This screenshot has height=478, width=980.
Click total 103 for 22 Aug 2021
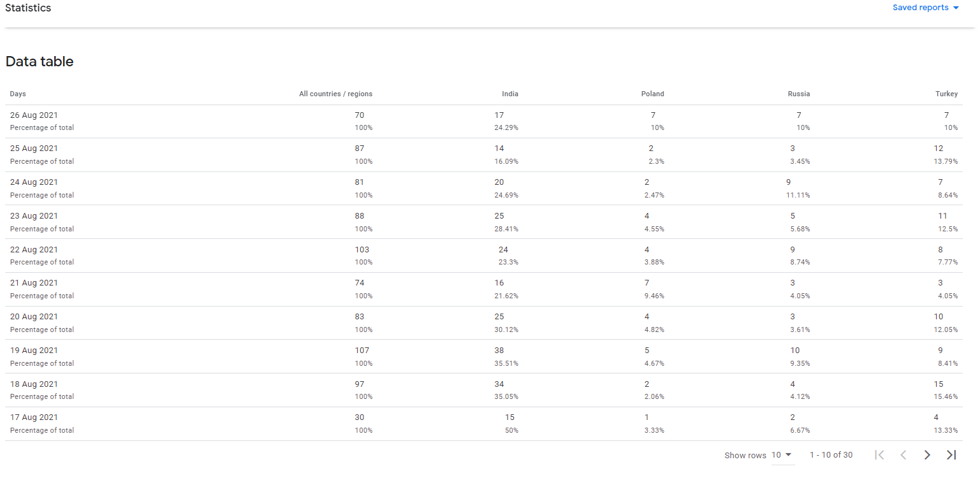pos(362,249)
